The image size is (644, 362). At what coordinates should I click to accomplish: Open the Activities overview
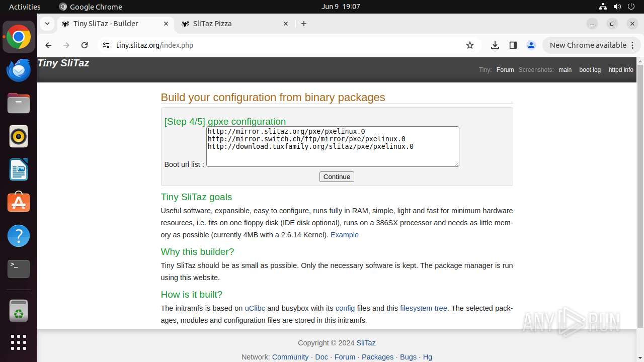pyautogui.click(x=25, y=7)
